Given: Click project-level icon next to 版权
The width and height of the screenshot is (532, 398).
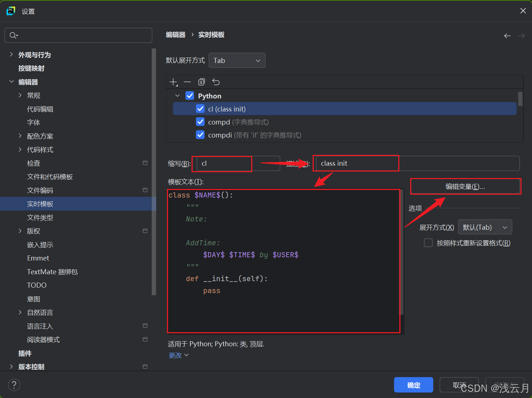Looking at the screenshot, I should click(x=145, y=231).
